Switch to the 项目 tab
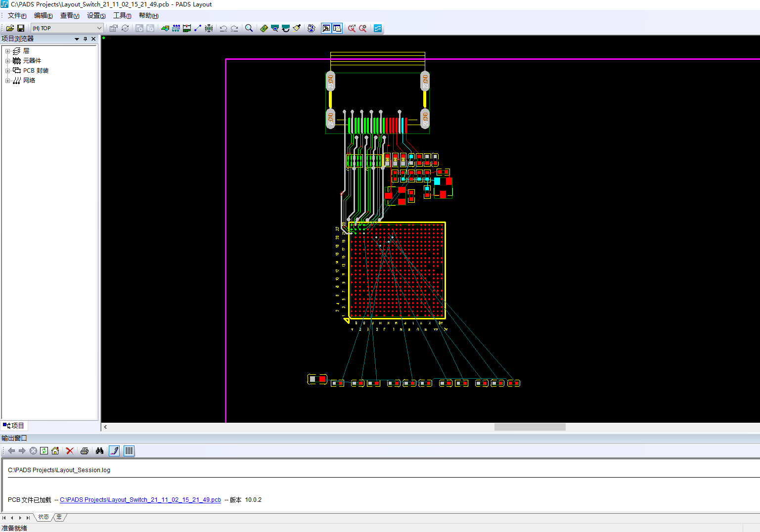 14,426
